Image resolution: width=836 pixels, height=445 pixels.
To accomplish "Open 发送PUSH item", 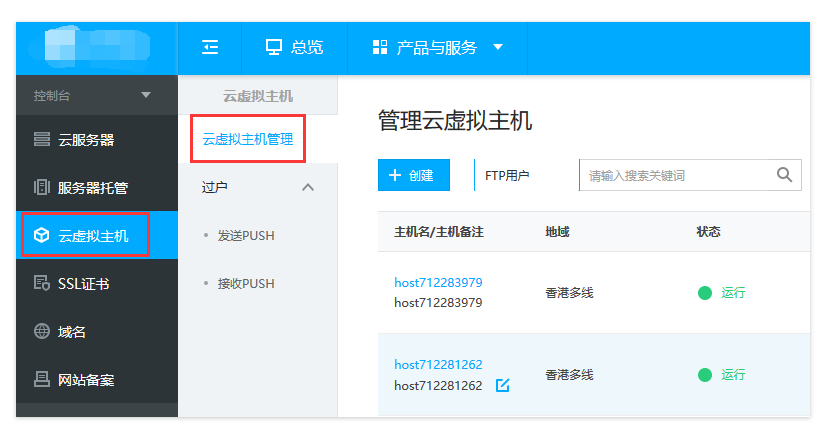I will tap(246, 236).
